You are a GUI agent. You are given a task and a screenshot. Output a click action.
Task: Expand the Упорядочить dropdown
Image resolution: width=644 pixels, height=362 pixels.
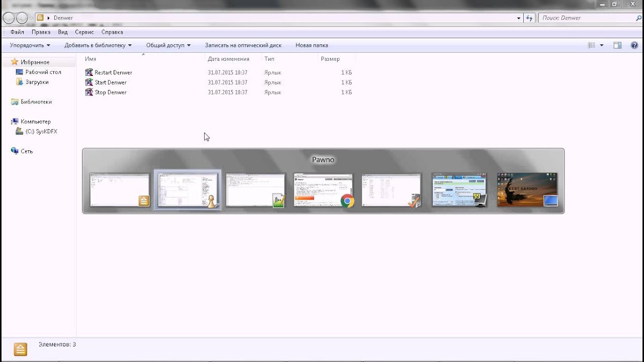coord(30,45)
